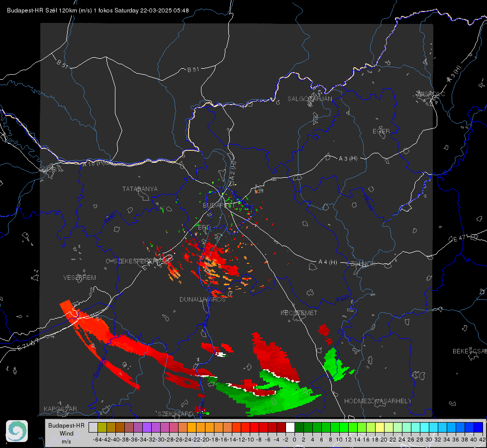Click the BÉKÉSCSABA city label
This screenshot has width=487, height=448.
coord(470,351)
